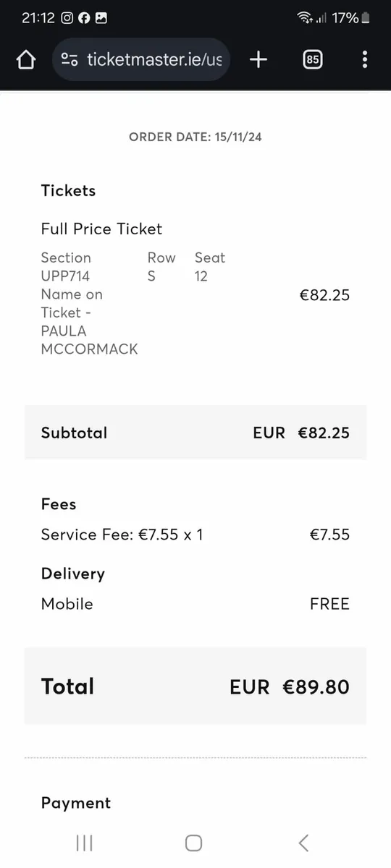Screen dimensions: 391x868
Task: Tap the Subtotal EUR €82.25 row
Action: (x=195, y=433)
